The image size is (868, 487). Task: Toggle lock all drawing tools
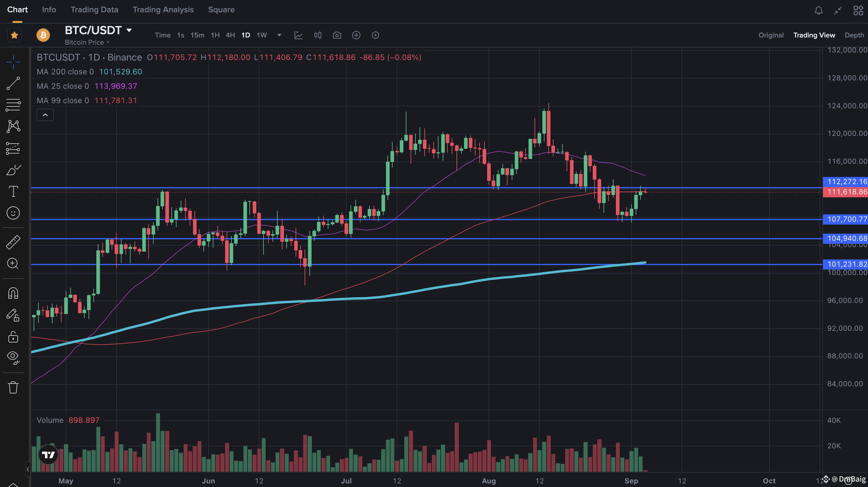tap(13, 336)
